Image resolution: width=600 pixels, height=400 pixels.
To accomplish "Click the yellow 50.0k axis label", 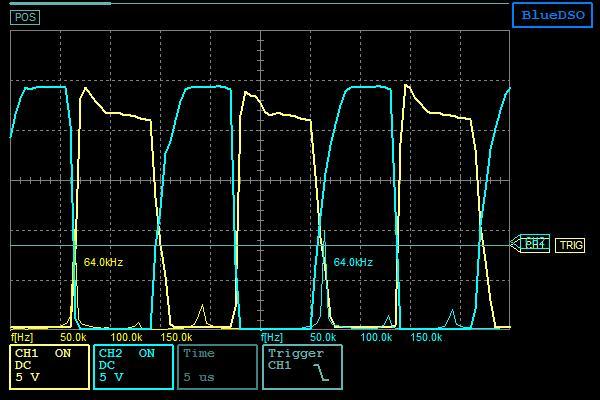I will (x=73, y=337).
